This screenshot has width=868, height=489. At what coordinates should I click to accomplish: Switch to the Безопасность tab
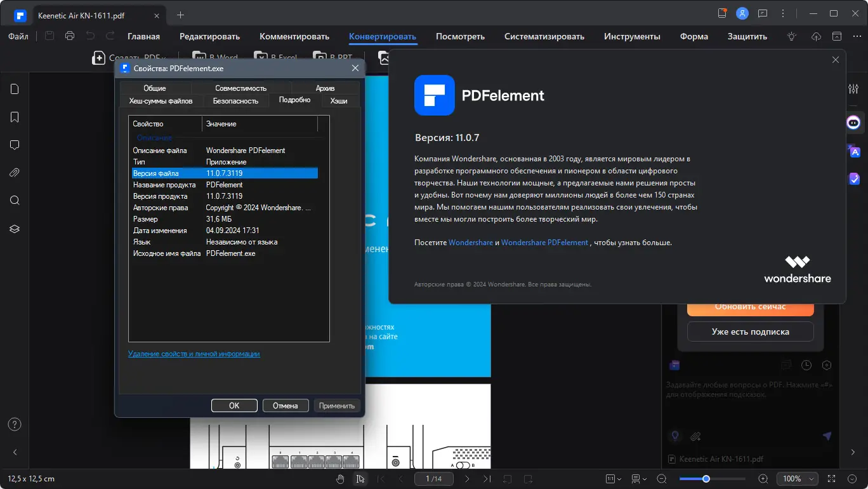235,101
